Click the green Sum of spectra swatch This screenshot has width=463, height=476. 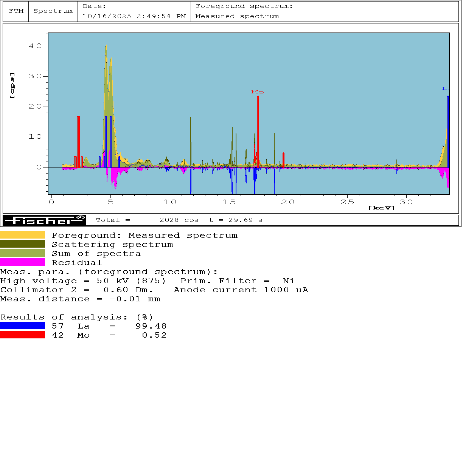point(22,253)
